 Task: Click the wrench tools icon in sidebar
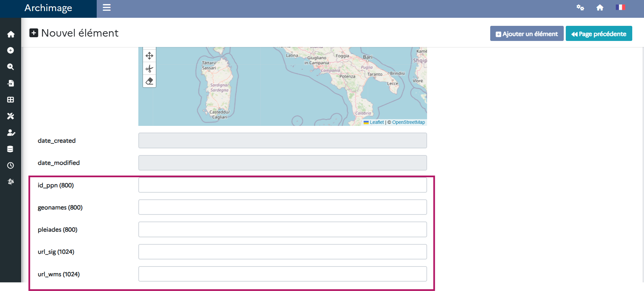tap(11, 116)
